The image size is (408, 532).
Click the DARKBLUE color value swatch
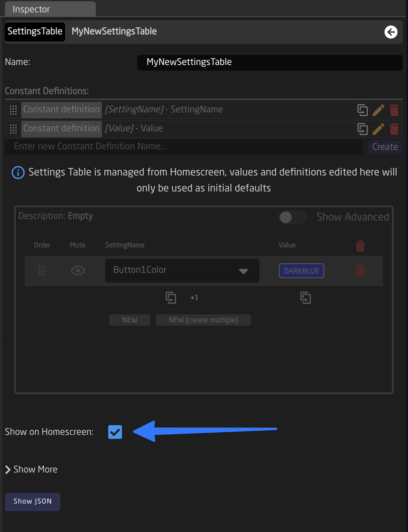[x=301, y=271]
